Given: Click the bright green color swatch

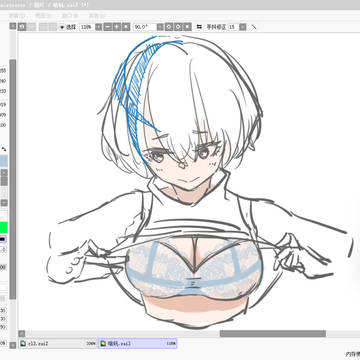Looking at the screenshot, I should [4, 228].
